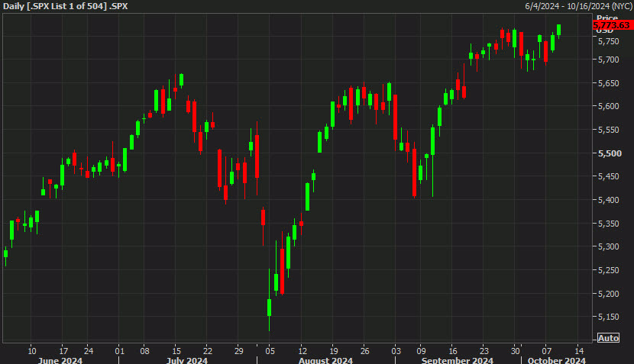This screenshot has width=634, height=364.
Task: Click the '30' September date tick label
Action: [515, 351]
